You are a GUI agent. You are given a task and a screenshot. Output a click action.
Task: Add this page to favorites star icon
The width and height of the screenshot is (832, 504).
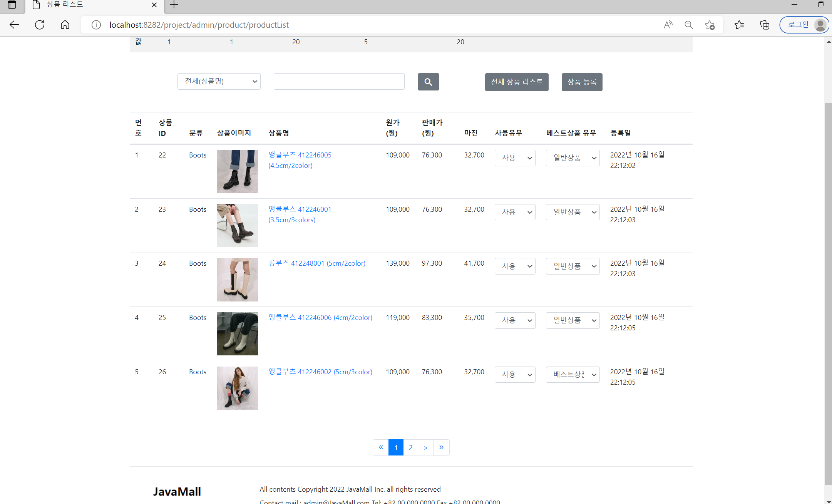coord(710,25)
